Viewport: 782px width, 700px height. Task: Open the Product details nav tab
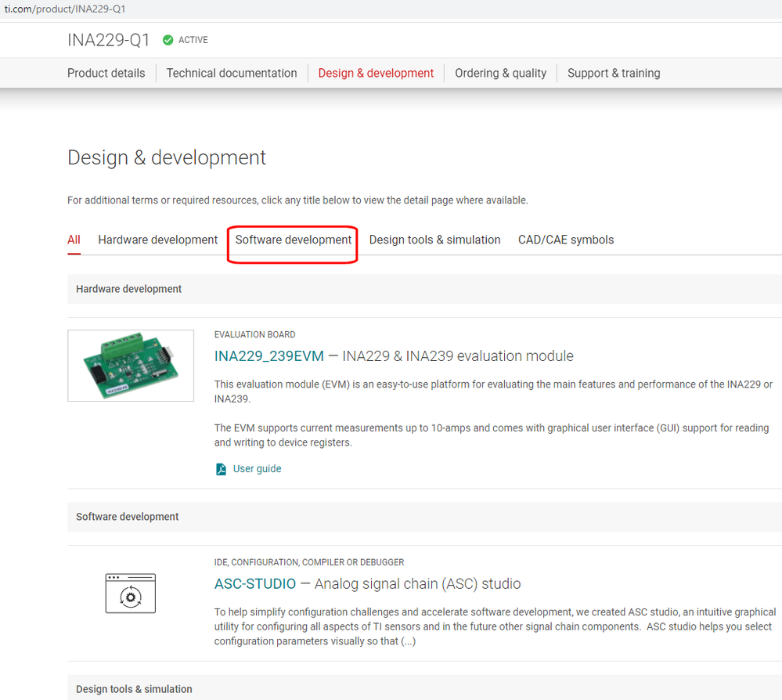106,73
